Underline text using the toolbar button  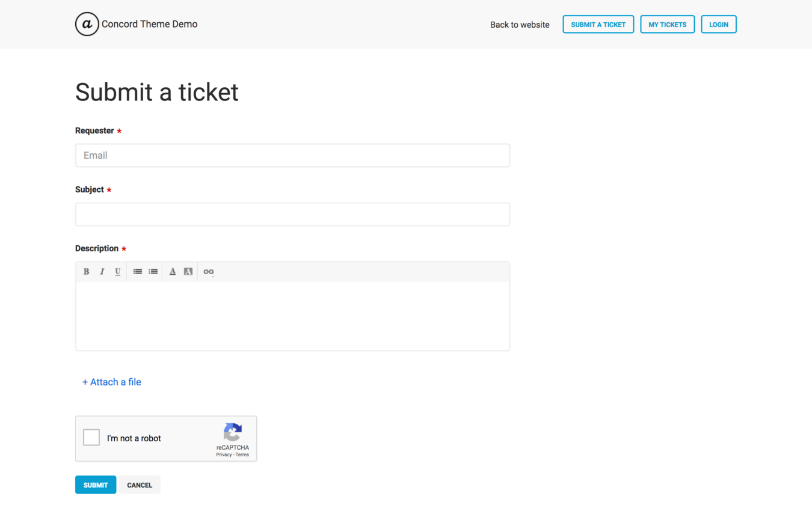(118, 272)
